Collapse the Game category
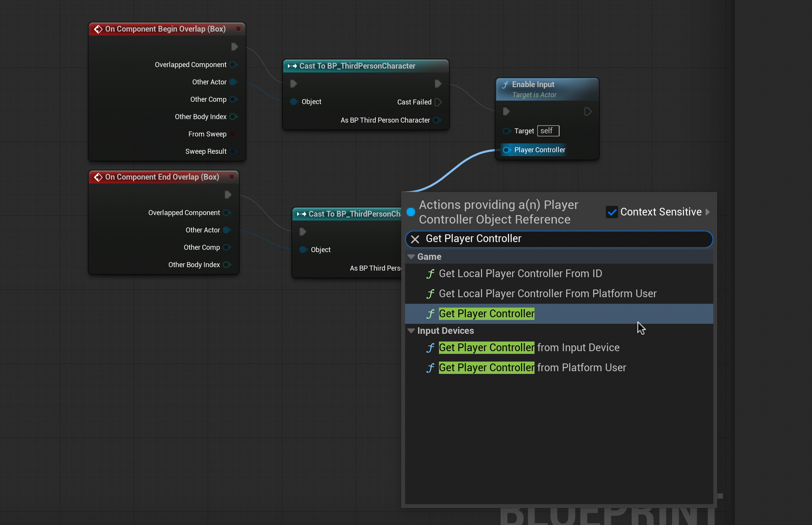Image resolution: width=812 pixels, height=525 pixels. coord(411,257)
